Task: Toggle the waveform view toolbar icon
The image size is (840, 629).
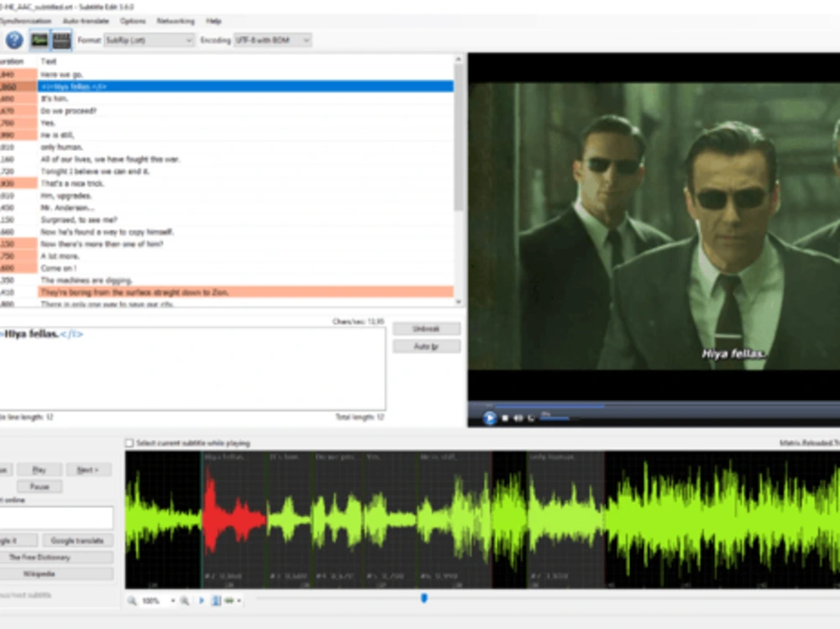Action: (x=39, y=39)
